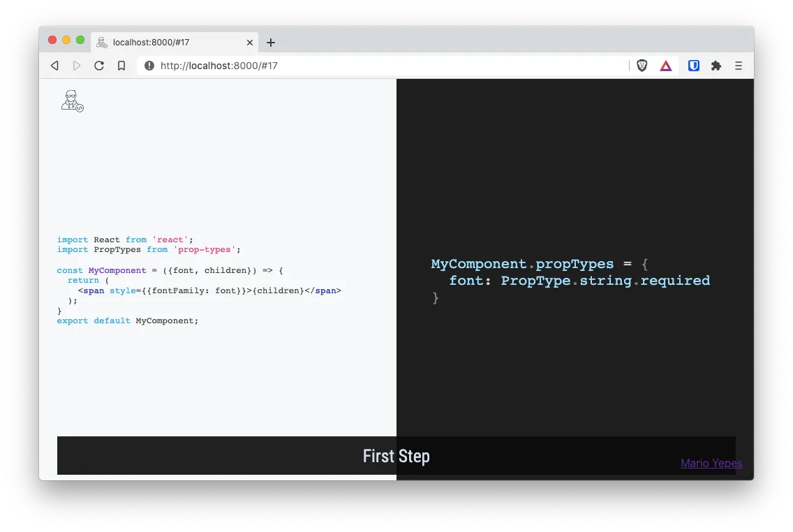This screenshot has height=532, width=793.
Task: Click the forward navigation arrow
Action: [x=77, y=66]
